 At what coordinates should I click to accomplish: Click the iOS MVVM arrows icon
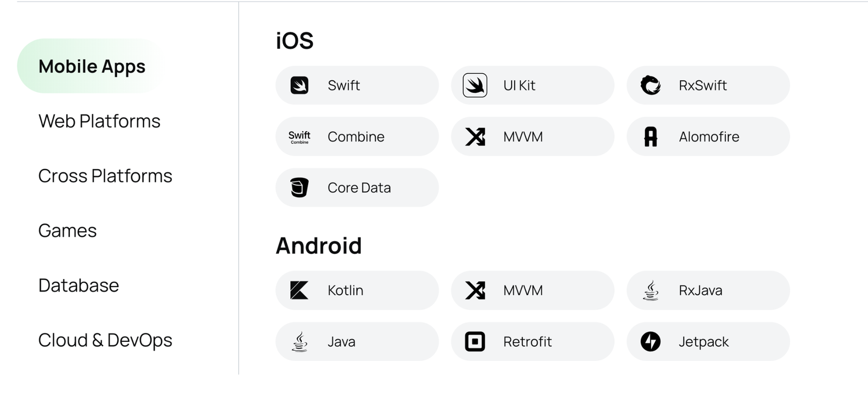pos(475,137)
